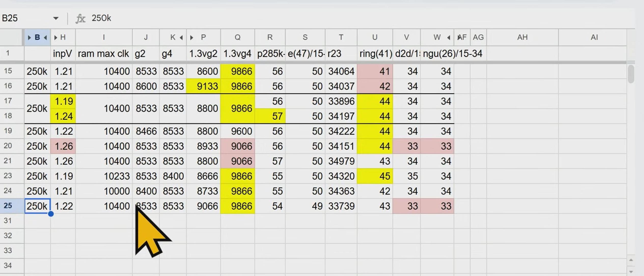Select the column Q header
This screenshot has width=644, height=276.
click(x=237, y=37)
